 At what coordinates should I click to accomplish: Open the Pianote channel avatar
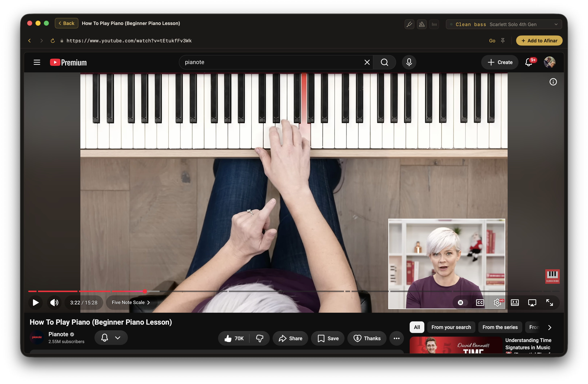click(x=37, y=337)
